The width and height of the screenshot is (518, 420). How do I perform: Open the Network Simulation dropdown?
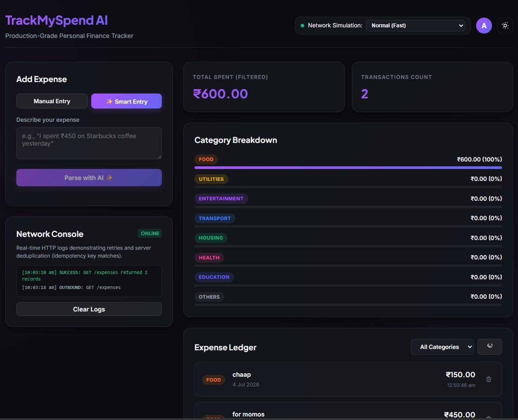point(416,26)
